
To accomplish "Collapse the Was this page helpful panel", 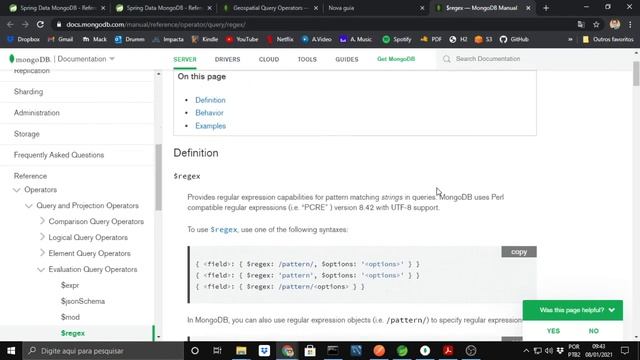I will [611, 310].
